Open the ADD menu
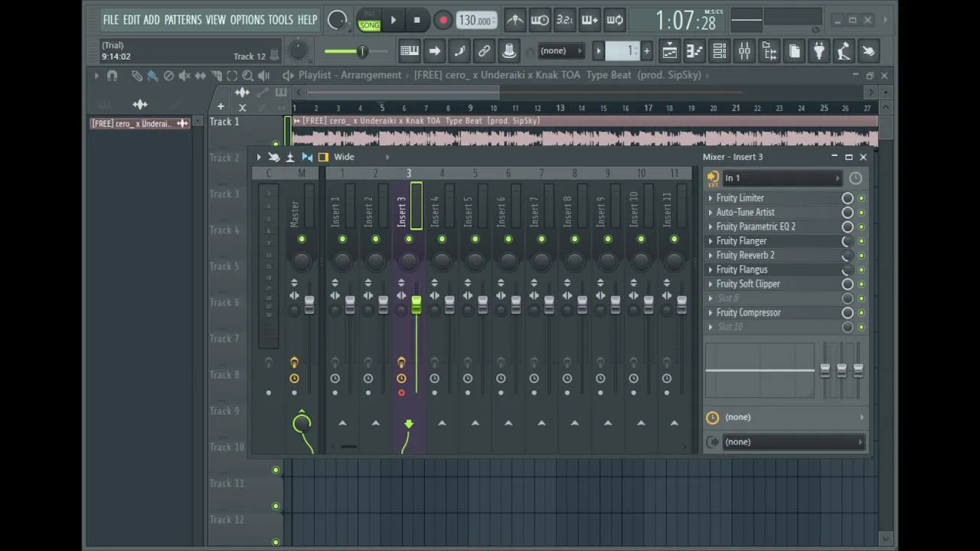Image resolution: width=980 pixels, height=551 pixels. [152, 20]
